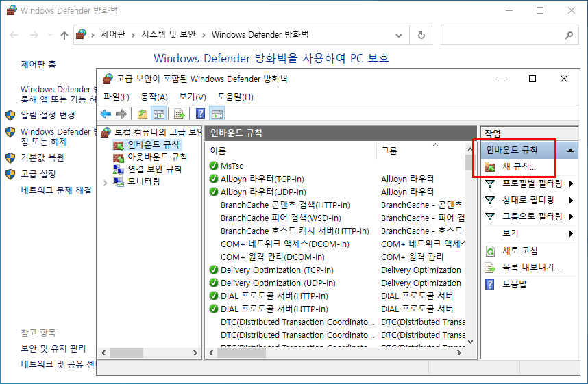Image resolution: width=588 pixels, height=384 pixels.
Task: Click the green refresh icon beside 새로 고침
Action: pos(490,251)
